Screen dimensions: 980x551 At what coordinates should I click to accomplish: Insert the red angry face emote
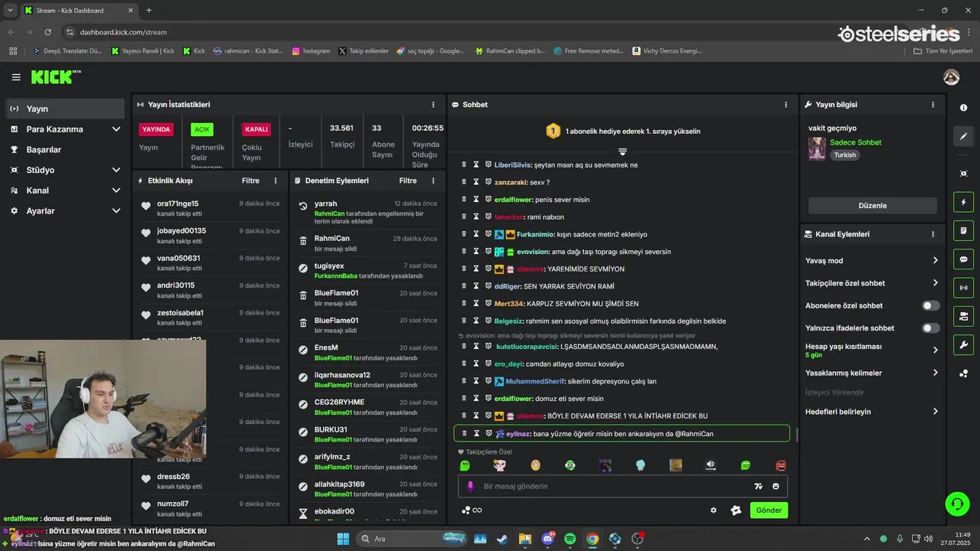point(780,465)
